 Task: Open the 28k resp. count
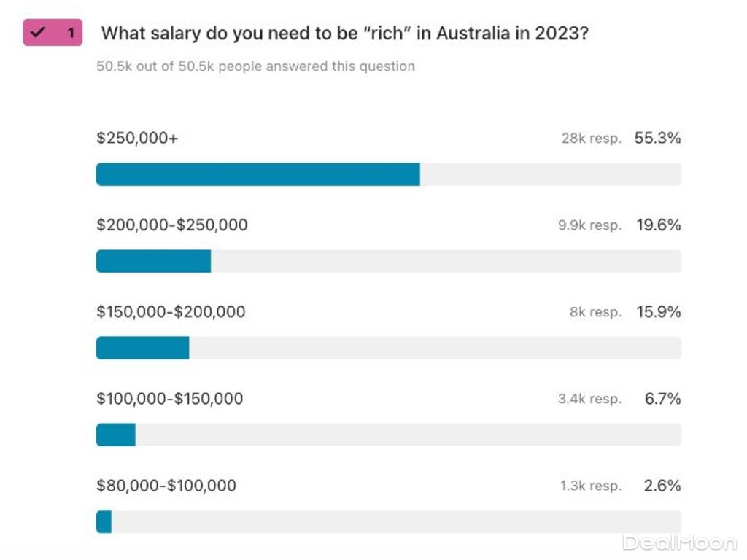(x=591, y=139)
